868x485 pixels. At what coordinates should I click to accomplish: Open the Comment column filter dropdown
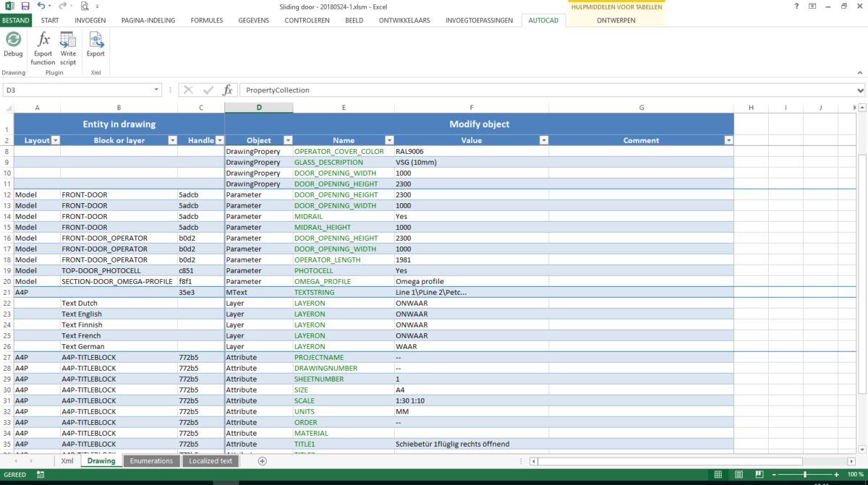point(728,140)
